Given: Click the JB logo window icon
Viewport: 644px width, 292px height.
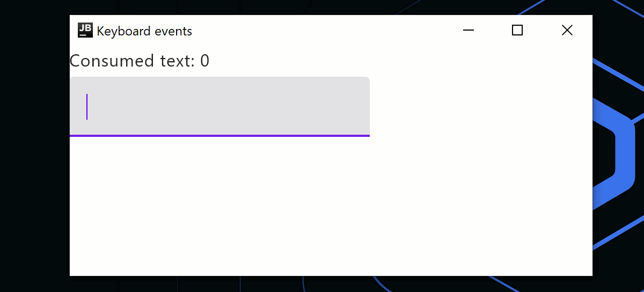Looking at the screenshot, I should pos(85,31).
